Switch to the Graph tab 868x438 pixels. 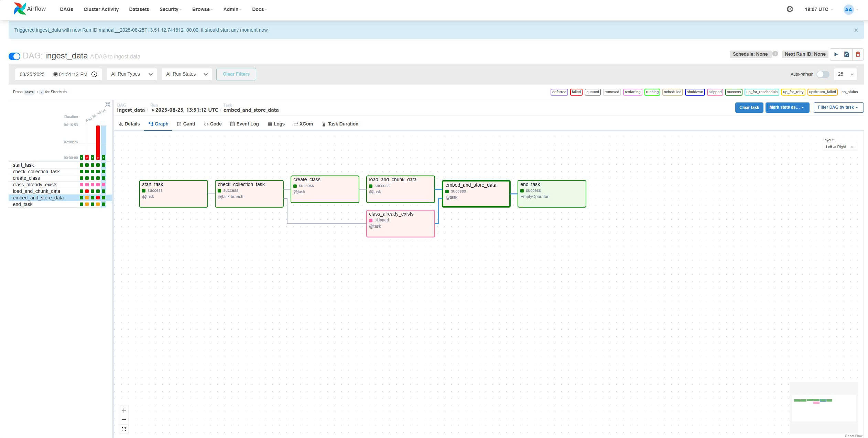point(158,124)
